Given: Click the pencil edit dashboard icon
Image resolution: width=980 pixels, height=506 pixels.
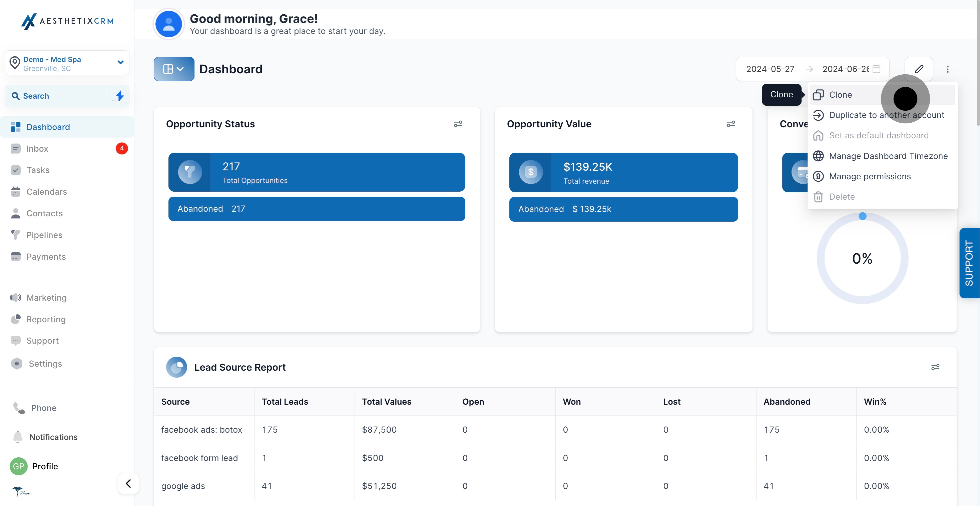Looking at the screenshot, I should pos(919,69).
